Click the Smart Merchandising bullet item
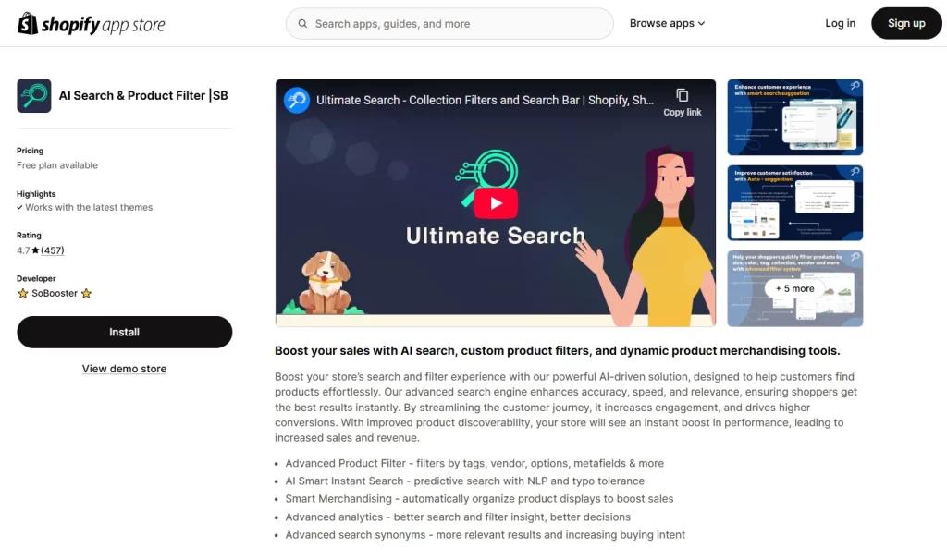The image size is (947, 560). click(479, 498)
